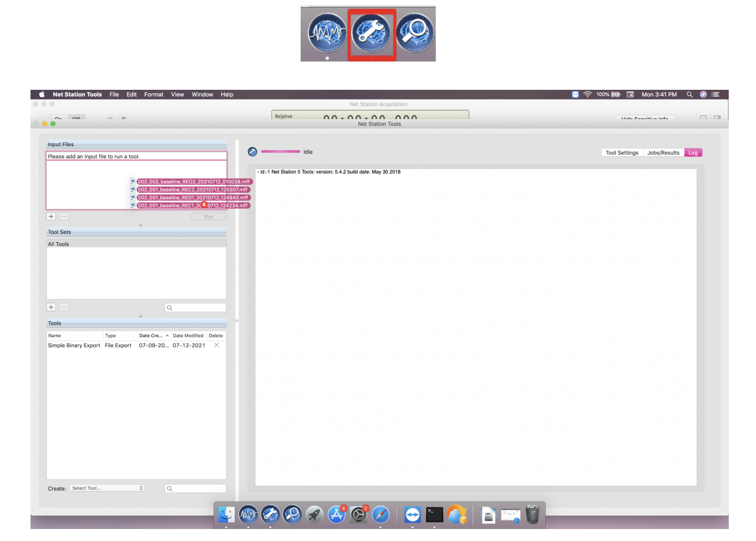The image size is (756, 541).
Task: Open the Window menu
Action: tap(202, 94)
